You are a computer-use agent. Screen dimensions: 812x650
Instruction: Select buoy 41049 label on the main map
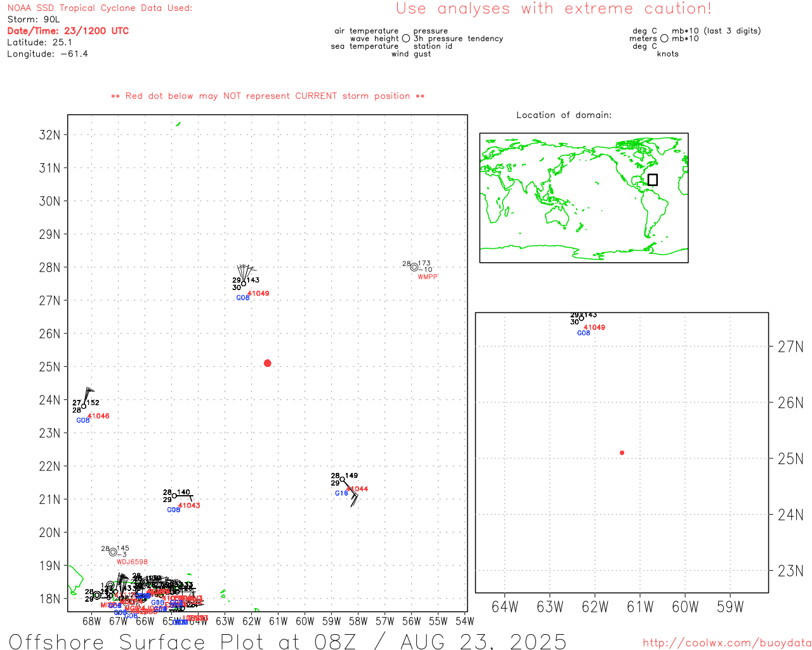pos(258,293)
